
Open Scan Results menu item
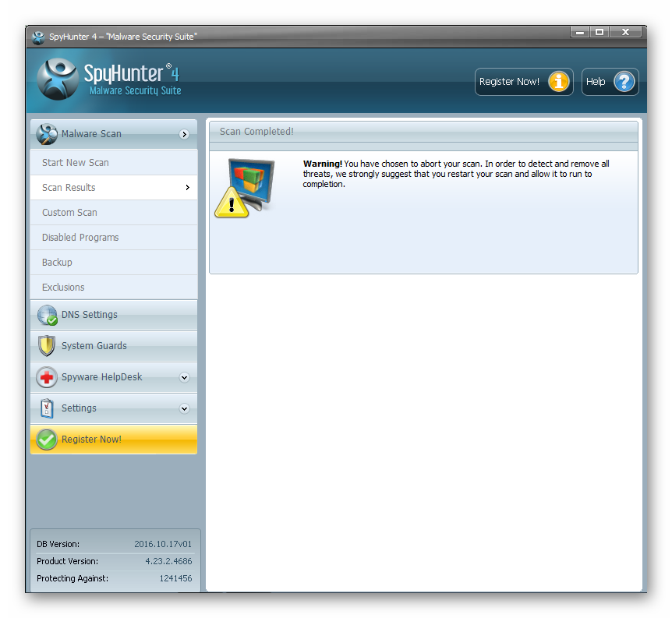(x=114, y=188)
